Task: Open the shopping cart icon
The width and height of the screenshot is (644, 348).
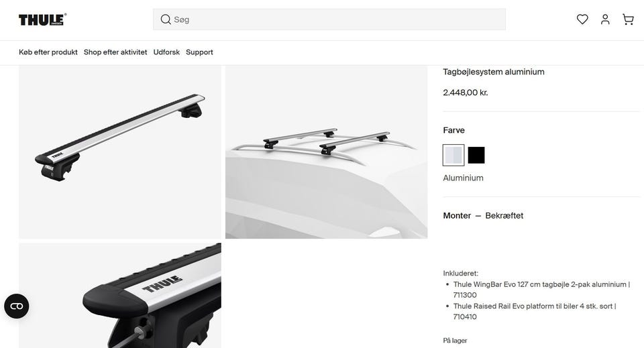Action: [x=628, y=19]
